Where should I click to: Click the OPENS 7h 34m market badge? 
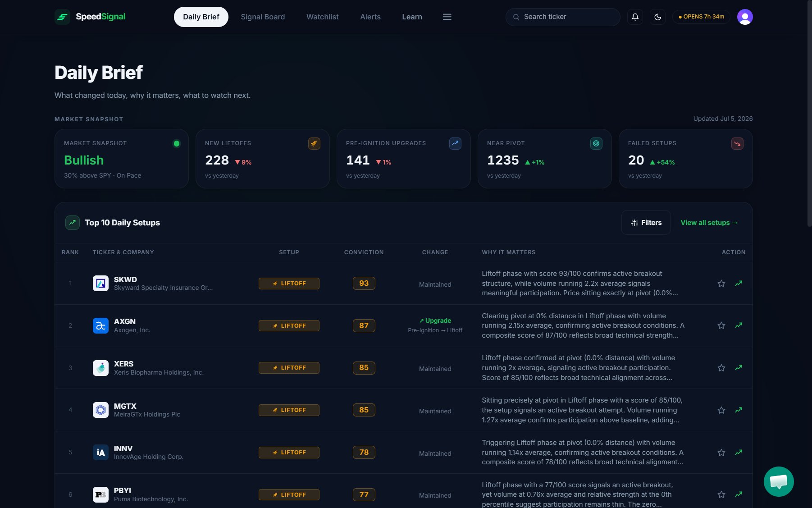tap(701, 17)
